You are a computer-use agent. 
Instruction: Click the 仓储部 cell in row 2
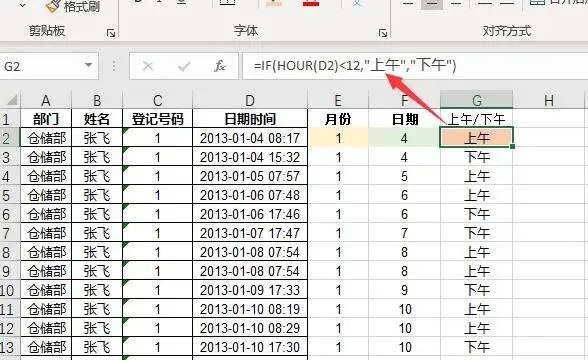(x=46, y=138)
